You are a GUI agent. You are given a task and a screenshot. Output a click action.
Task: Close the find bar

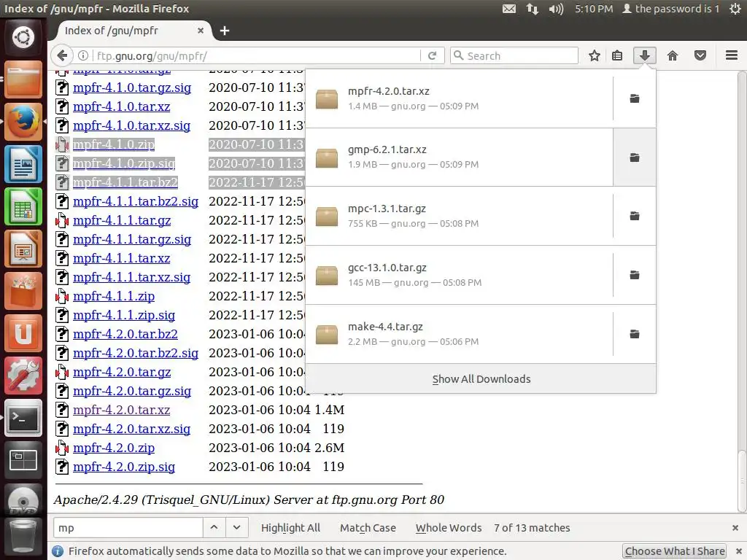(x=735, y=528)
